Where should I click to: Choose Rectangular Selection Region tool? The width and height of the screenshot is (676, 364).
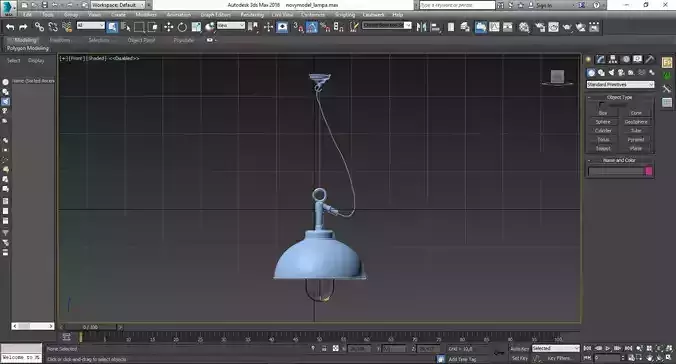(139, 27)
